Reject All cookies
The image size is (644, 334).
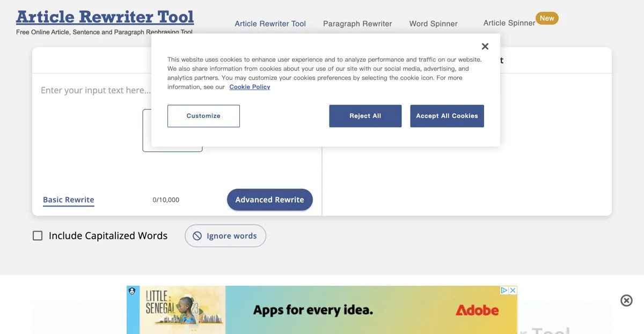tap(365, 116)
